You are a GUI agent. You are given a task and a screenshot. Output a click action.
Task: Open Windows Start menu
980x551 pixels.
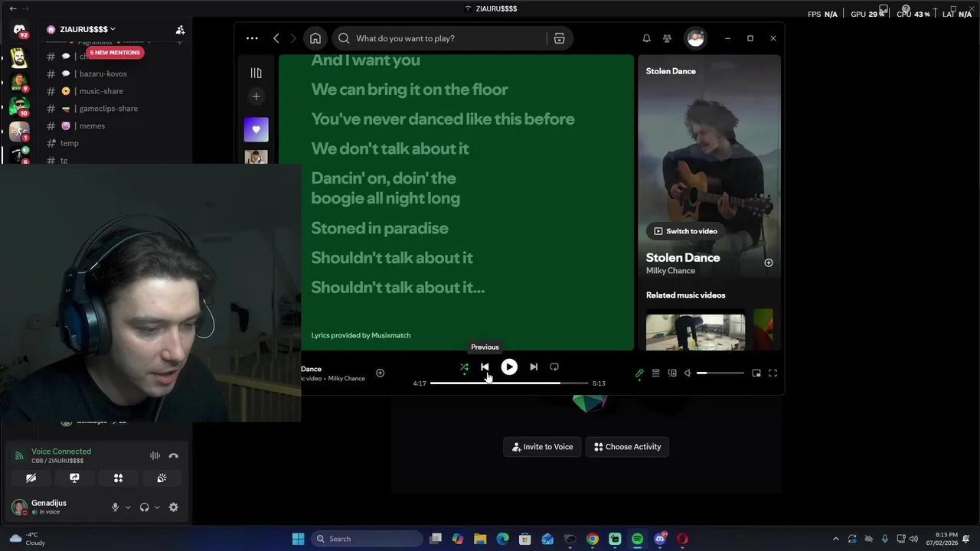pos(298,539)
